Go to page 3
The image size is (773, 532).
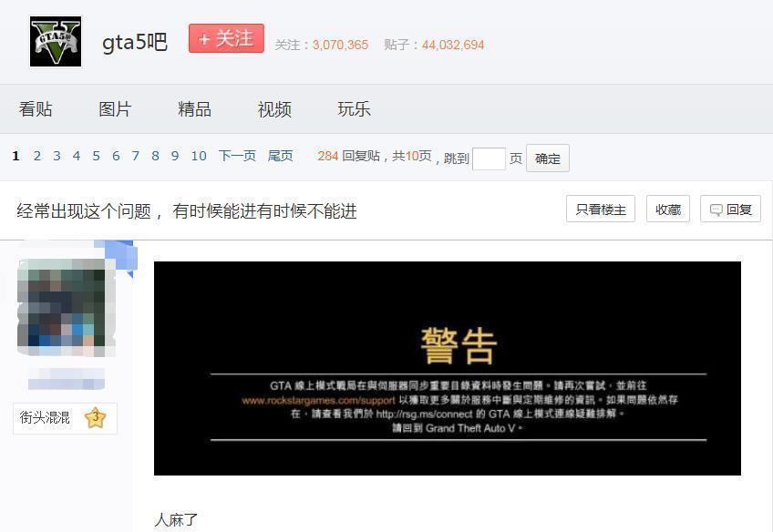point(57,156)
